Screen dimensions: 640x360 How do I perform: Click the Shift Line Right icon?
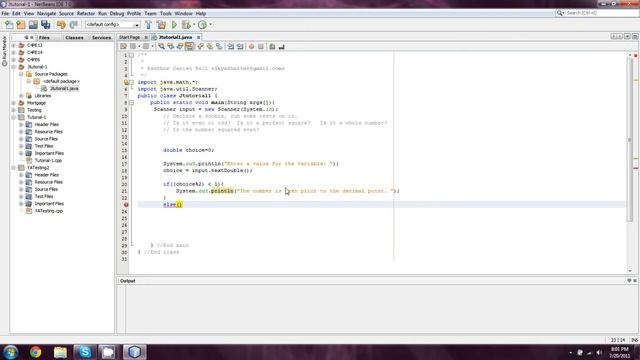[x=240, y=47]
